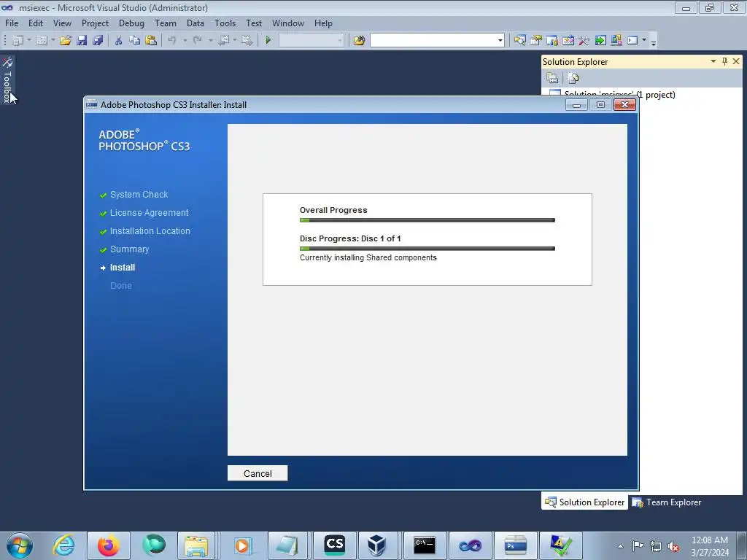
Task: Open the Window menu
Action: pos(287,23)
